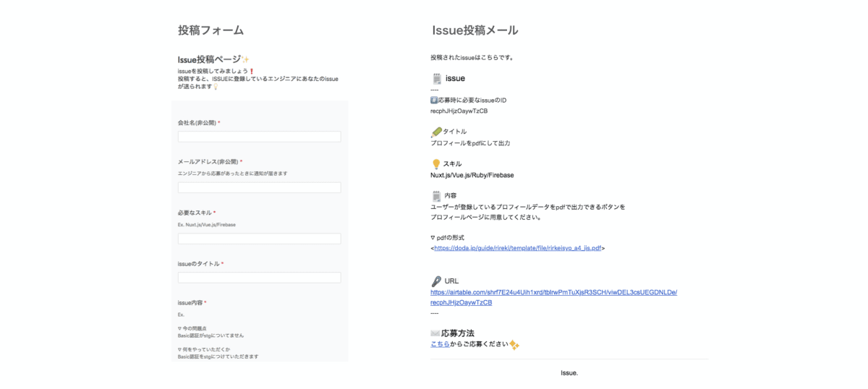Click the 会社名(非公開) input field
This screenshot has width=868, height=389.
click(259, 137)
